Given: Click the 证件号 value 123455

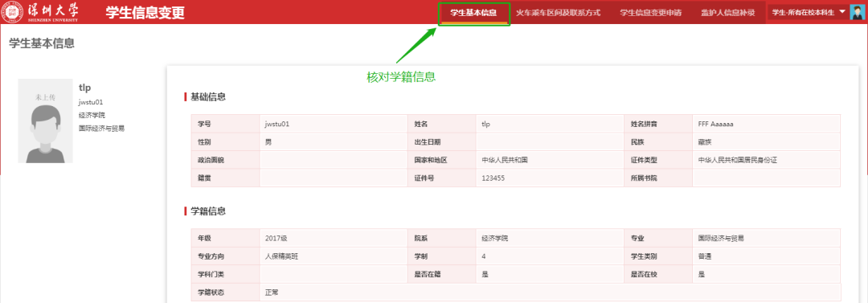Looking at the screenshot, I should pyautogui.click(x=493, y=178).
